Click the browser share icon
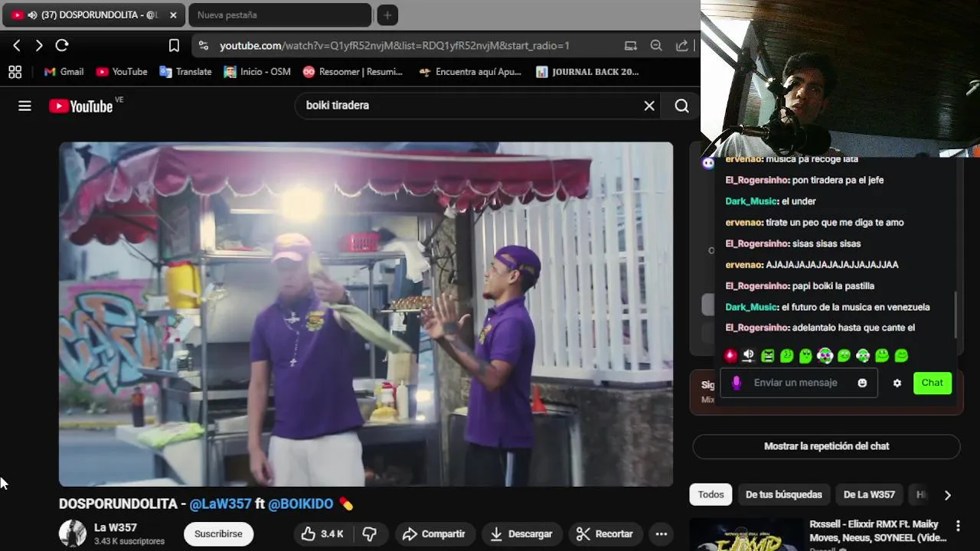The height and width of the screenshot is (551, 980). pyautogui.click(x=681, y=46)
